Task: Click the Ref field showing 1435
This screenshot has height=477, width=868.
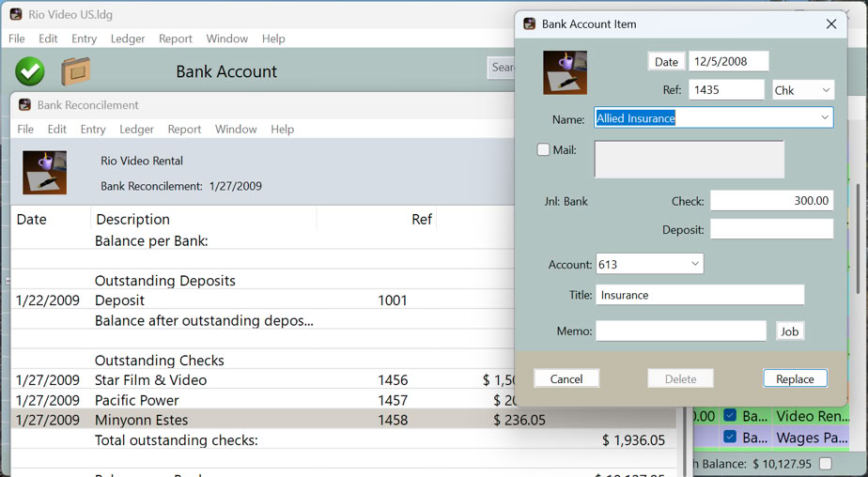Action: (x=726, y=89)
